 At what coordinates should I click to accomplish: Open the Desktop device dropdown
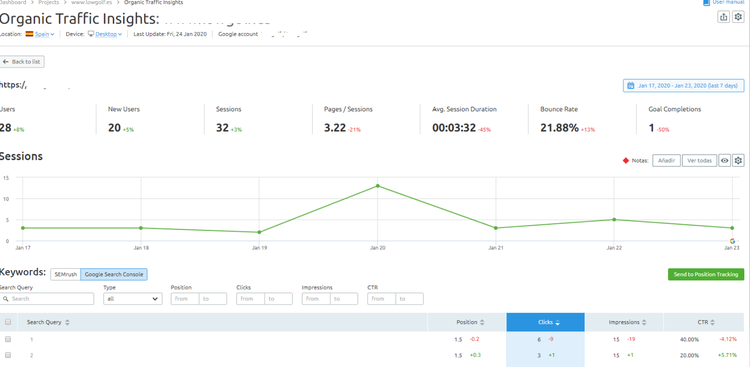click(109, 34)
